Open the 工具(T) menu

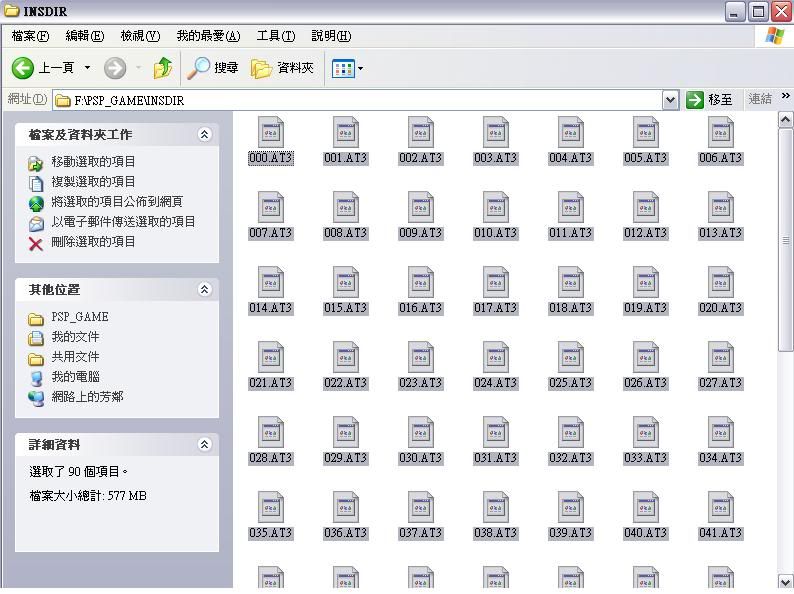pyautogui.click(x=275, y=36)
